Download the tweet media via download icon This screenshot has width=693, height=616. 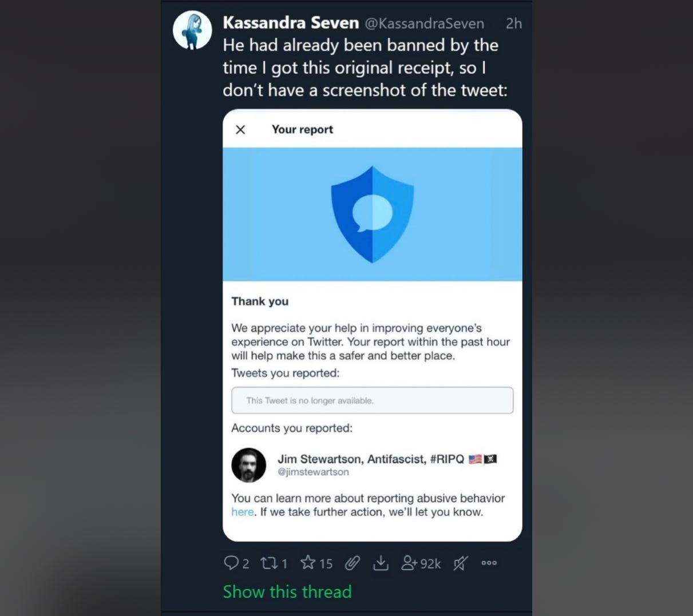click(381, 563)
